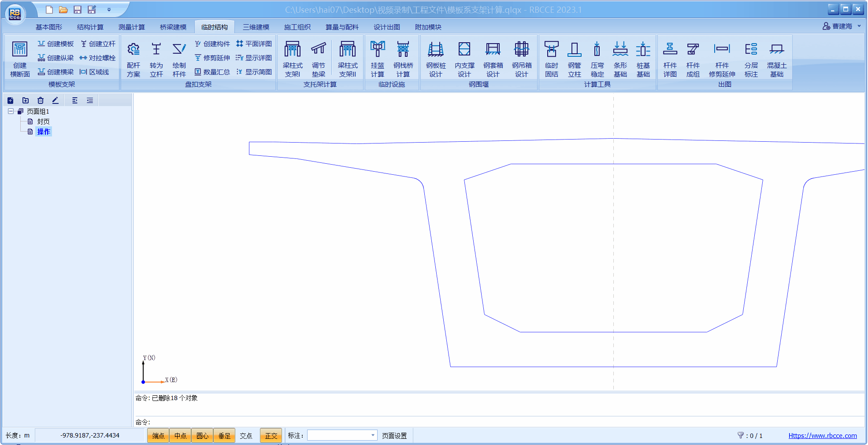Toggle the 正交 orthogonal mode

coord(271,436)
